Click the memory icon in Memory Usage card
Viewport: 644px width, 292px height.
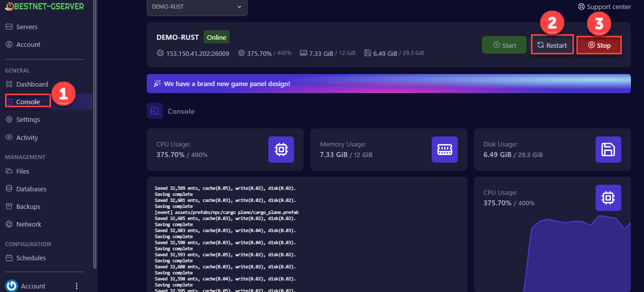[444, 149]
